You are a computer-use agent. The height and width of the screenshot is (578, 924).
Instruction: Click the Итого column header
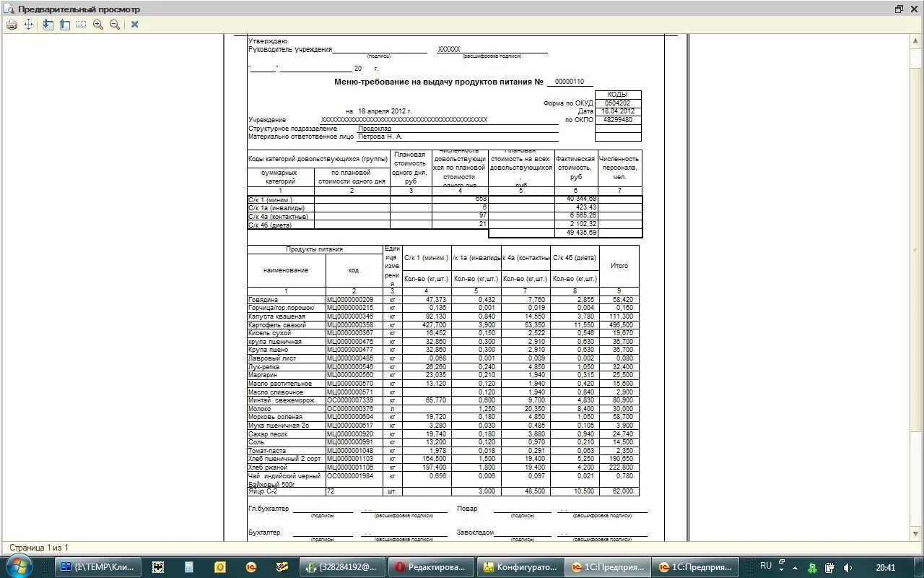pyautogui.click(x=619, y=266)
